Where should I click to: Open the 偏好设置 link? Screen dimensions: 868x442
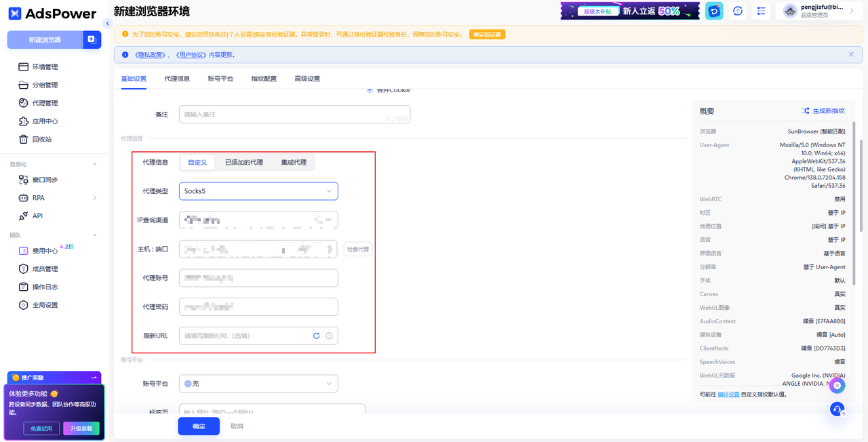click(x=728, y=394)
